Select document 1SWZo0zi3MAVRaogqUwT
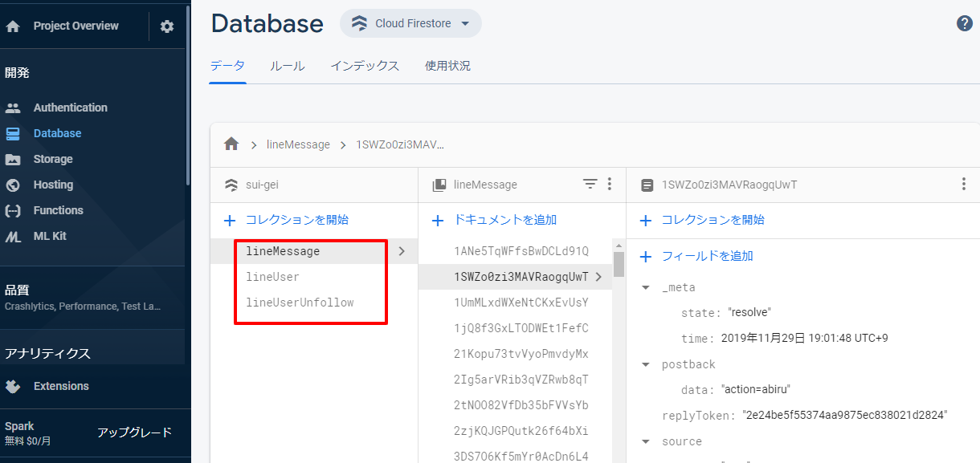980x463 pixels. (521, 277)
